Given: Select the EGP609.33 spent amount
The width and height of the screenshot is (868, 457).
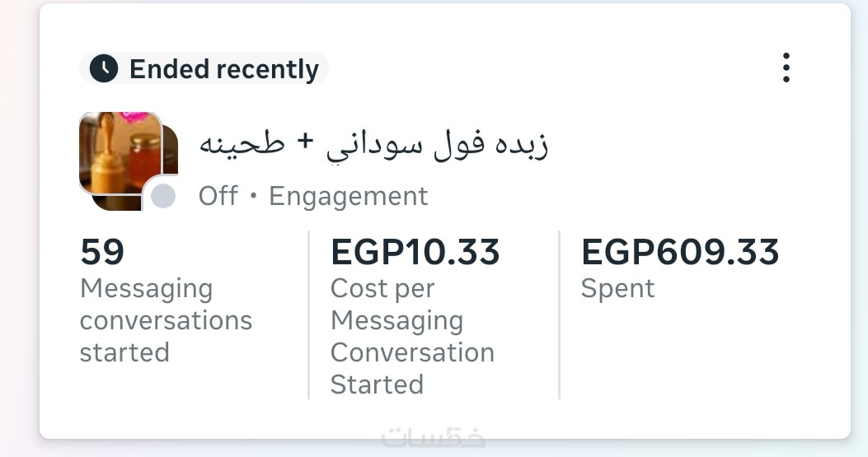Looking at the screenshot, I should click(x=680, y=252).
